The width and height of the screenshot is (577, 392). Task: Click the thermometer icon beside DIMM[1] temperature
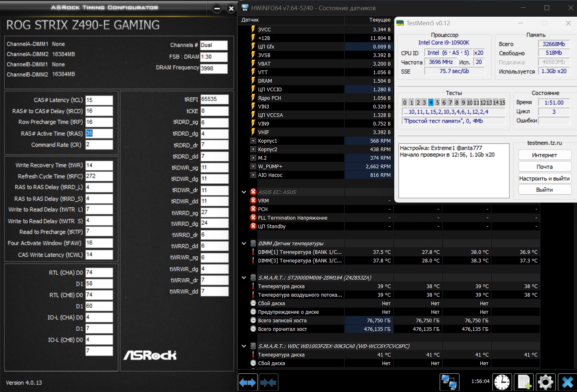point(253,252)
